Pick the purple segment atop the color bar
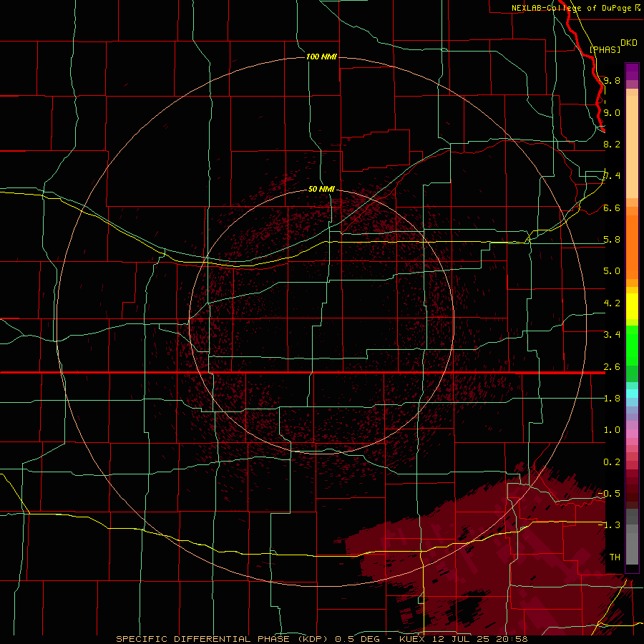 (632, 72)
